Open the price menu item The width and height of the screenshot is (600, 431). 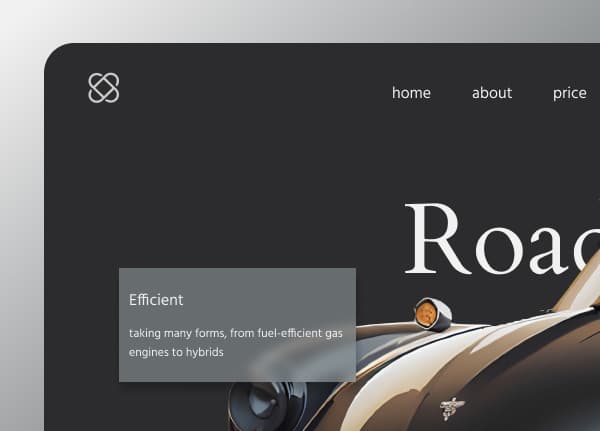(x=569, y=93)
